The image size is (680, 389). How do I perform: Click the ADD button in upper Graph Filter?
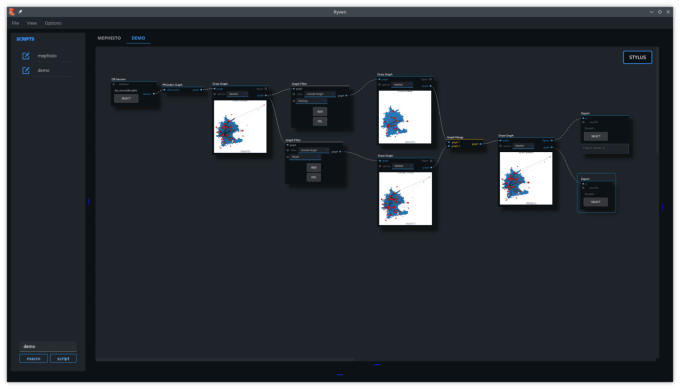[320, 111]
